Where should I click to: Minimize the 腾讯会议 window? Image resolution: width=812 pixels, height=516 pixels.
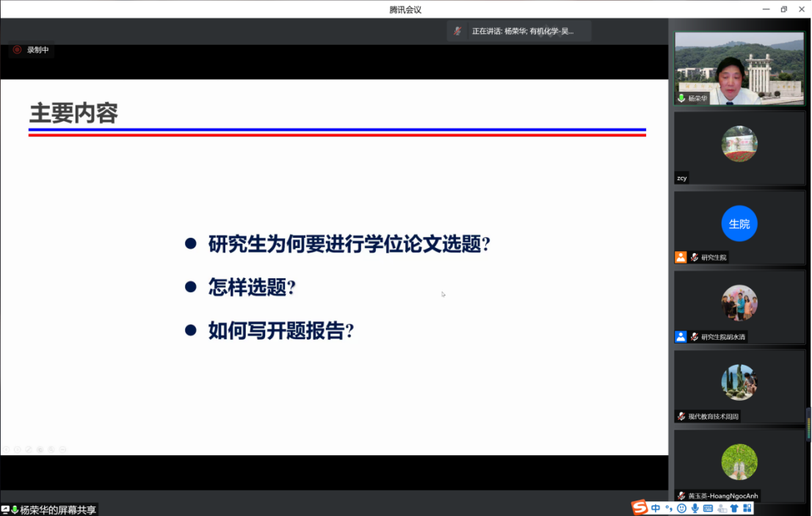tap(766, 10)
